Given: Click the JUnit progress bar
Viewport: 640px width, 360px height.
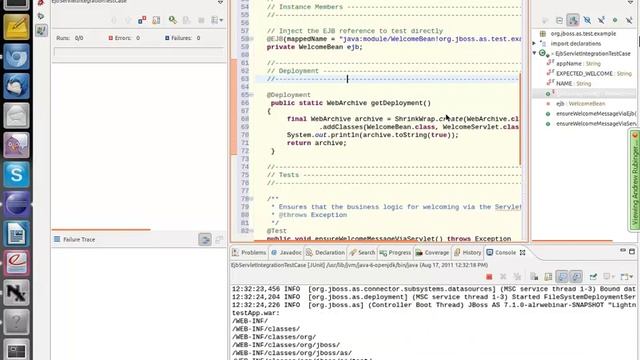Looking at the screenshot, I should click(x=139, y=52).
